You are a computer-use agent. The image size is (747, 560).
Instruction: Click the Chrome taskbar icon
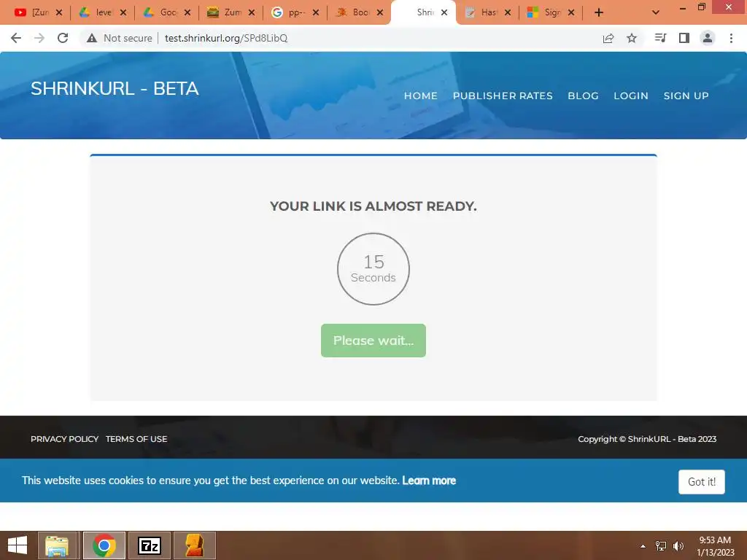104,545
